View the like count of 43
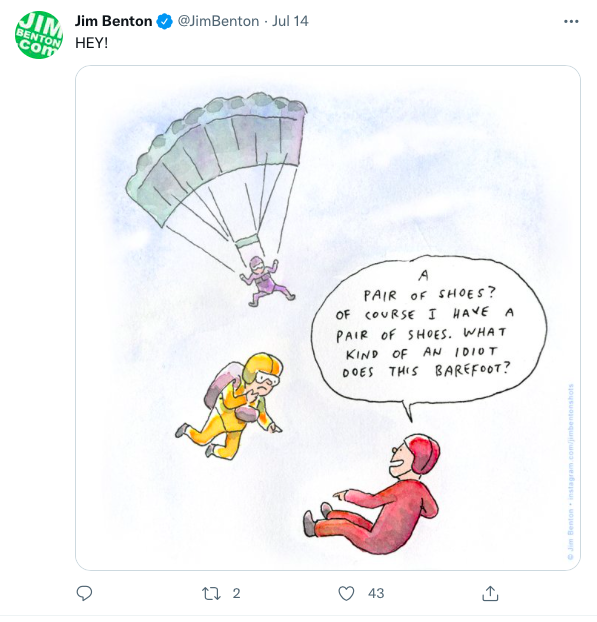 pyautogui.click(x=376, y=593)
